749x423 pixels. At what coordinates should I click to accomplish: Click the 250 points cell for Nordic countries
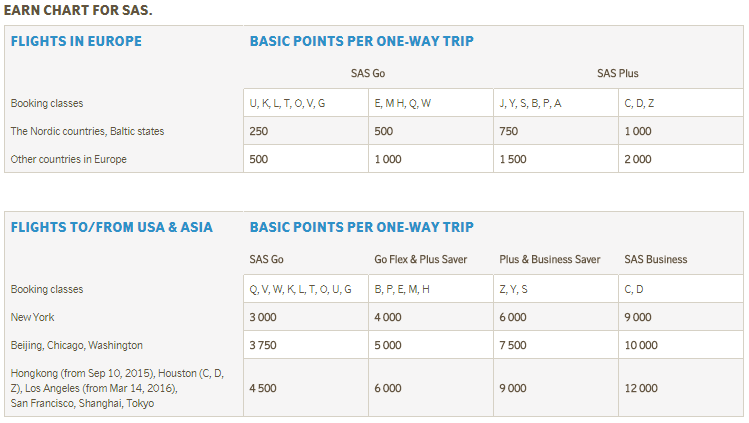click(259, 131)
